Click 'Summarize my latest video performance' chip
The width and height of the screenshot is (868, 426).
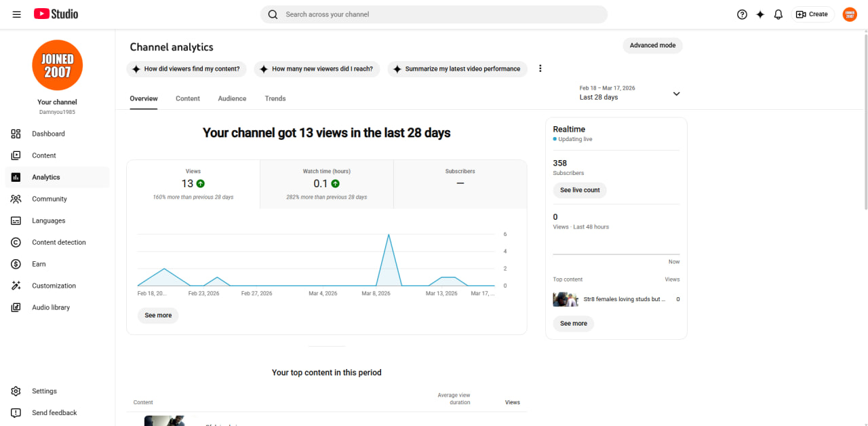click(x=458, y=69)
